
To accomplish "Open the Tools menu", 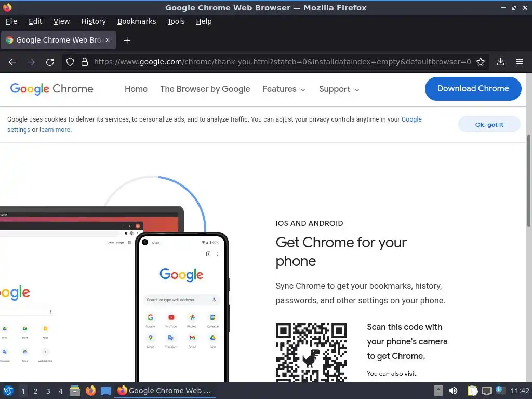I will (x=176, y=21).
